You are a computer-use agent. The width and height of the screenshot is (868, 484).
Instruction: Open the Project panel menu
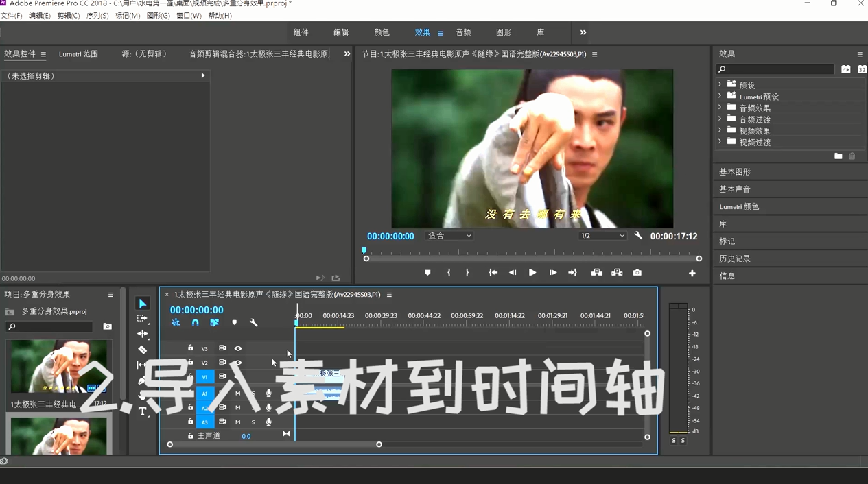[110, 295]
